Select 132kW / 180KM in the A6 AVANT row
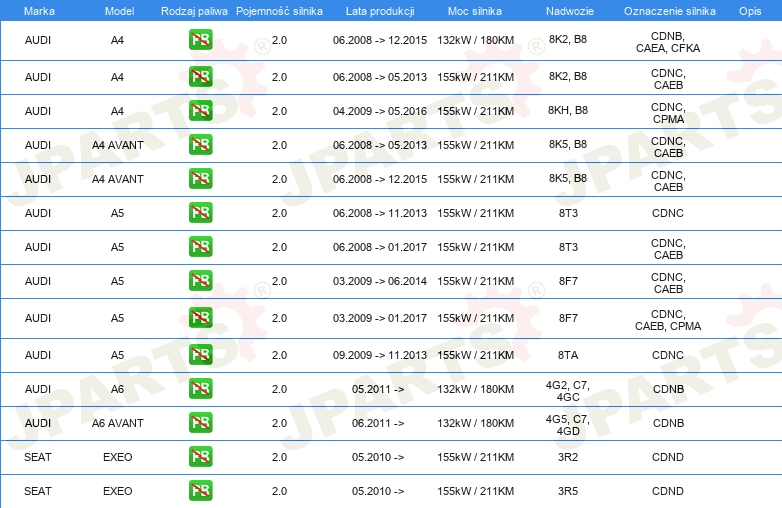 coord(475,423)
